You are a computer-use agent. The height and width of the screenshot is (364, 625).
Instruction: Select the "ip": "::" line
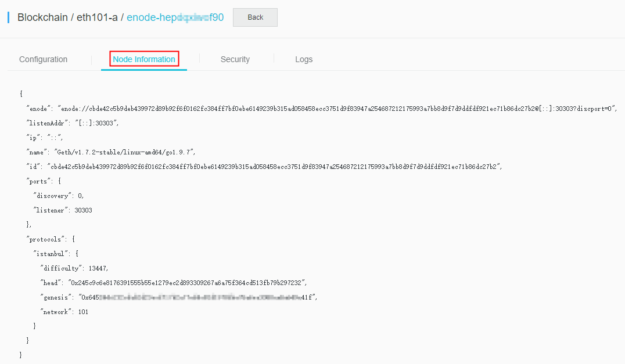tap(45, 138)
